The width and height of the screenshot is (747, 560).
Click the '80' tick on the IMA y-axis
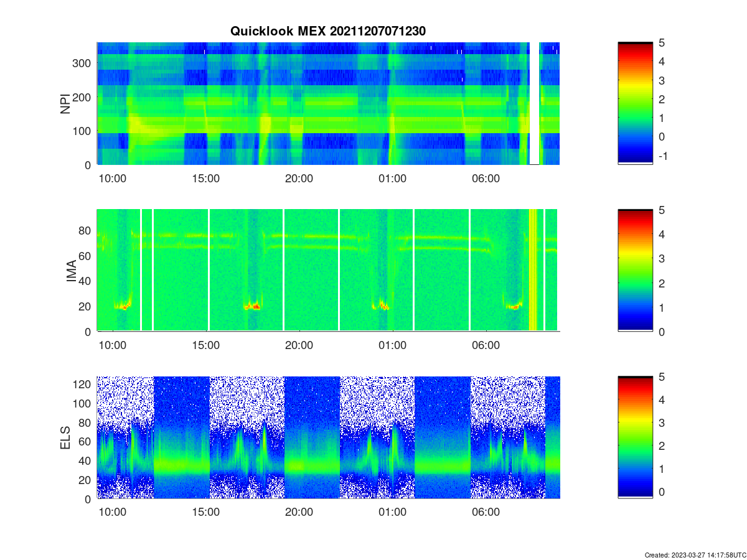tap(85, 230)
